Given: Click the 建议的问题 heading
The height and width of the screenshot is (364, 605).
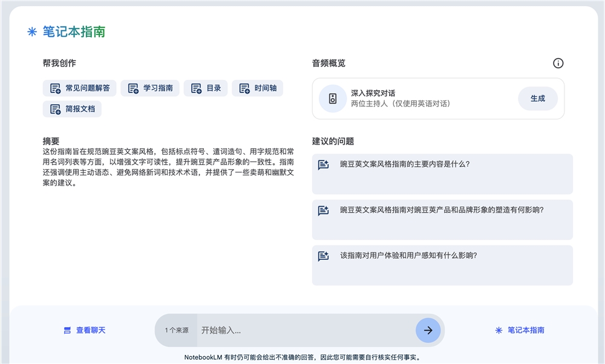Looking at the screenshot, I should click(333, 141).
